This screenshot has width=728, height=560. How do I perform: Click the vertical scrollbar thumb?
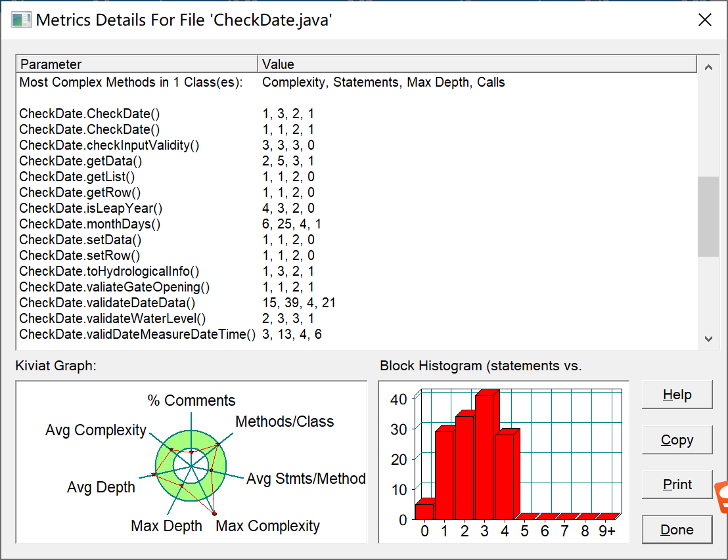click(708, 216)
